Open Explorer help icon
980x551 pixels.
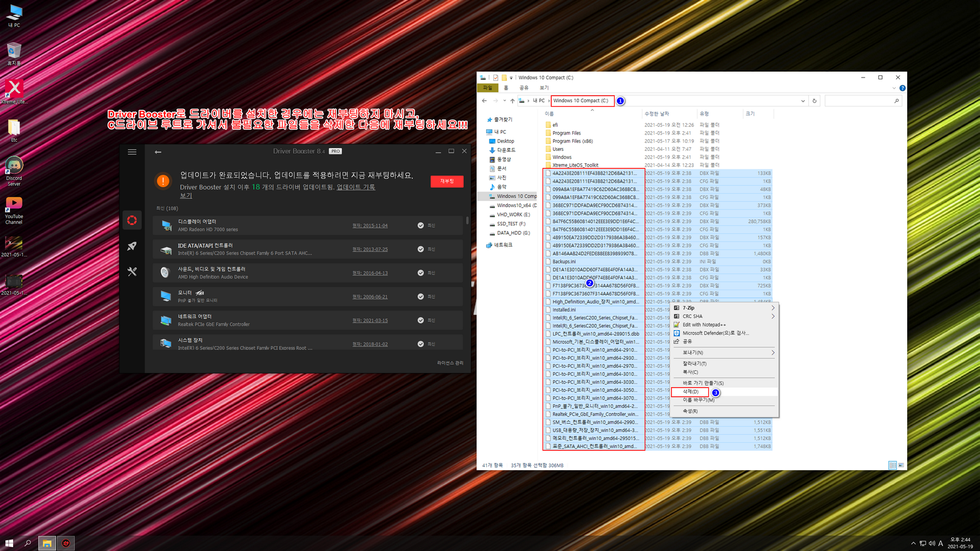[x=902, y=88]
